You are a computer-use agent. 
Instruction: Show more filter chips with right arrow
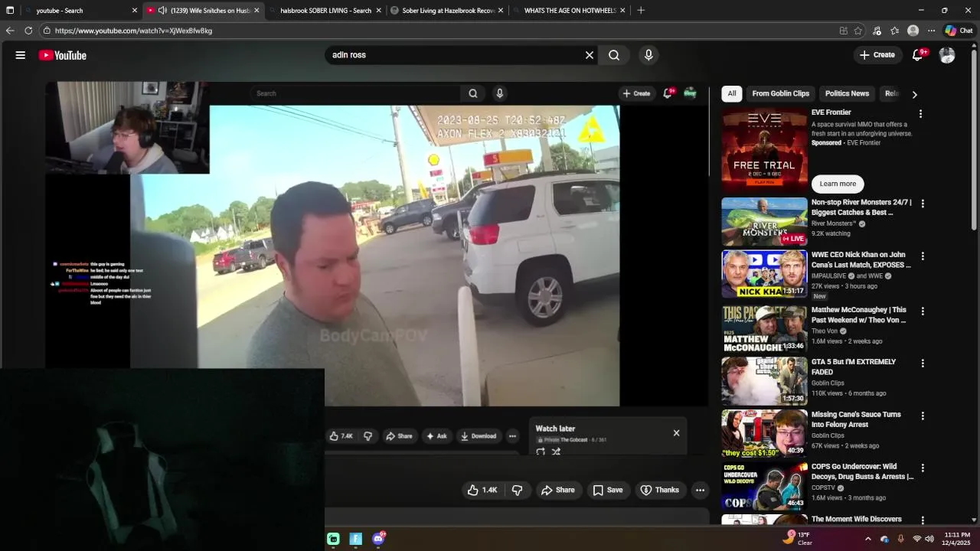(914, 94)
